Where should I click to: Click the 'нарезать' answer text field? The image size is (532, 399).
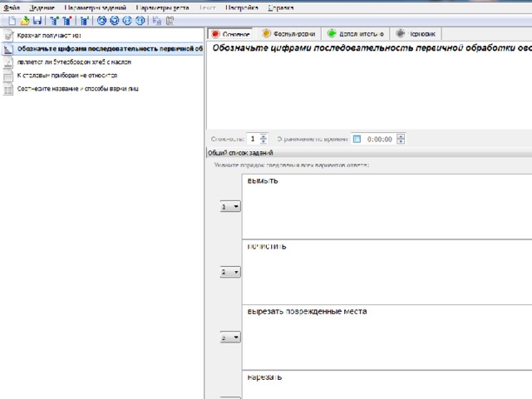[x=387, y=385]
